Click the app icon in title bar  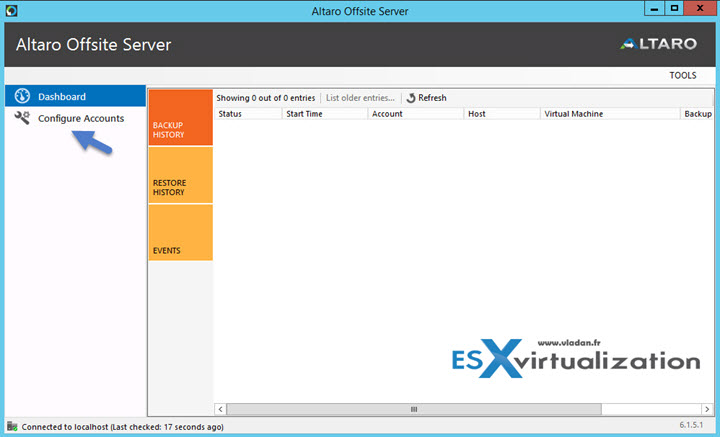[11, 11]
